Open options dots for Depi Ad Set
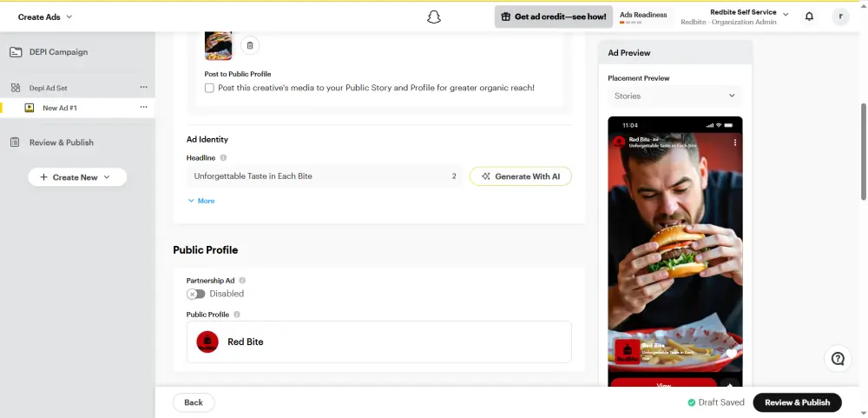This screenshot has width=868, height=418. pyautogui.click(x=144, y=87)
